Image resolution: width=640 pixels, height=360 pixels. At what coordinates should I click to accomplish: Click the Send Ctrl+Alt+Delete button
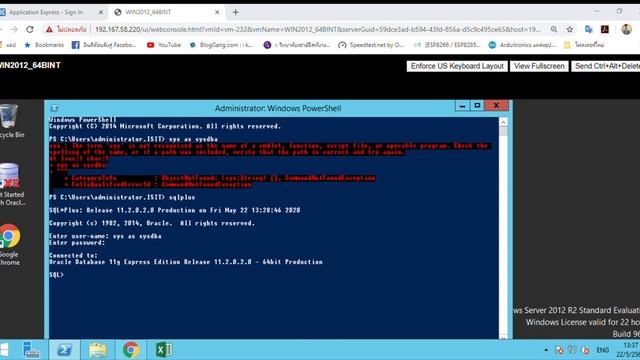coord(606,66)
